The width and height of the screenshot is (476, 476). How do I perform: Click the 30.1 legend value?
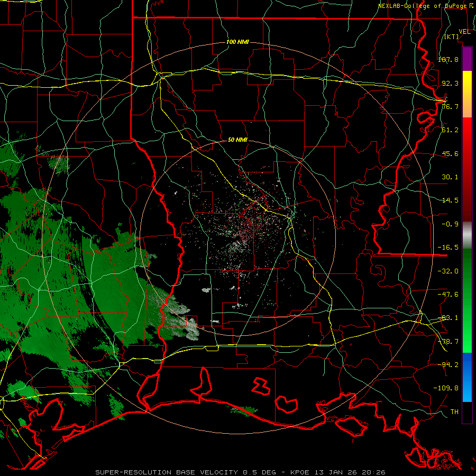450,177
